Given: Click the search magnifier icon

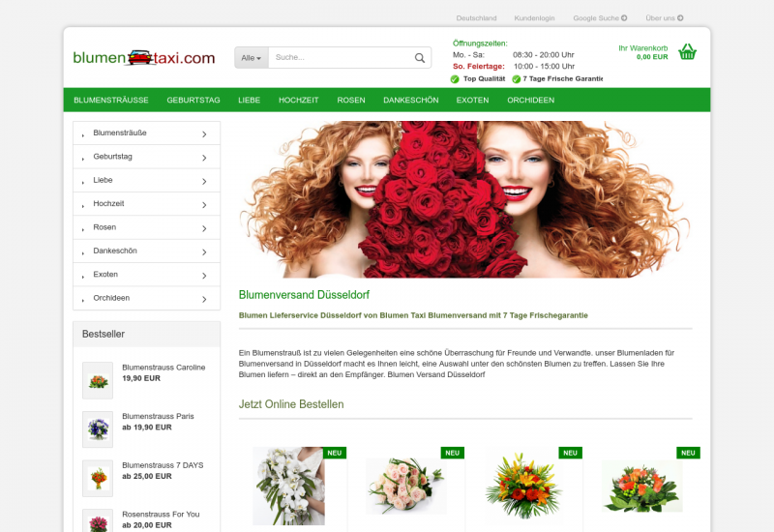Looking at the screenshot, I should tap(420, 58).
